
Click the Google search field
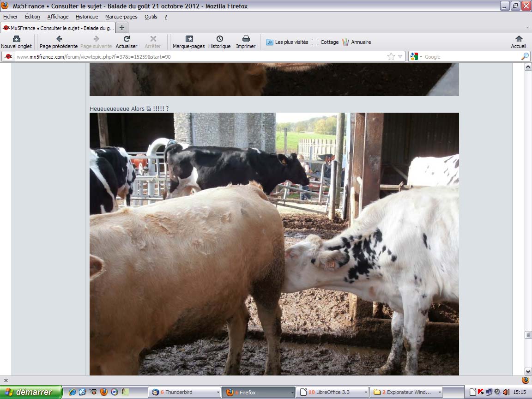tap(472, 57)
